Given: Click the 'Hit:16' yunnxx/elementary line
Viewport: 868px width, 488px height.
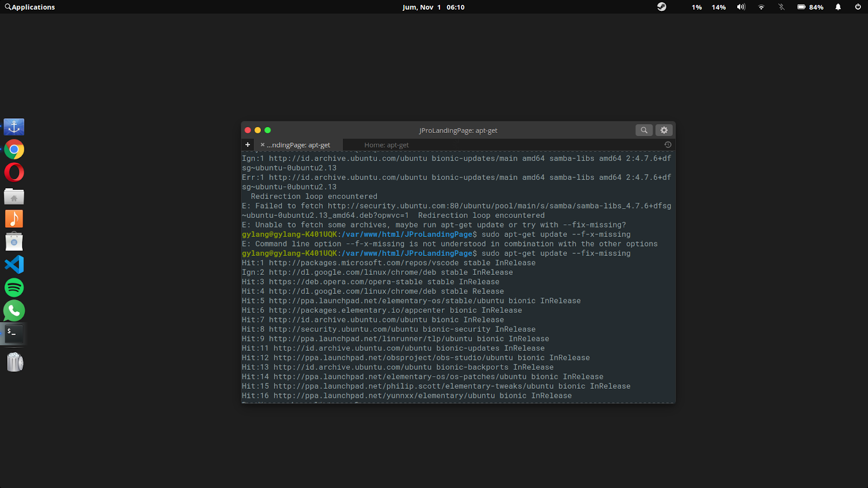Looking at the screenshot, I should (x=407, y=396).
